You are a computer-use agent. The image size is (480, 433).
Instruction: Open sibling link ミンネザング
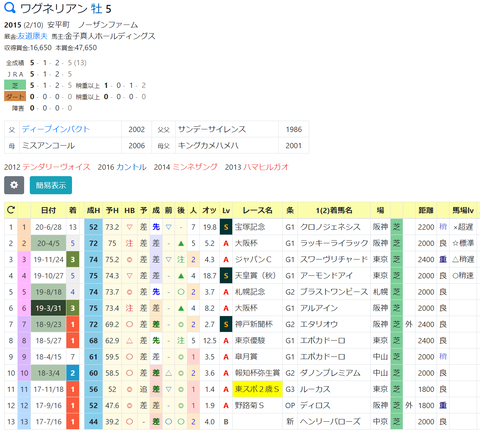tap(195, 167)
